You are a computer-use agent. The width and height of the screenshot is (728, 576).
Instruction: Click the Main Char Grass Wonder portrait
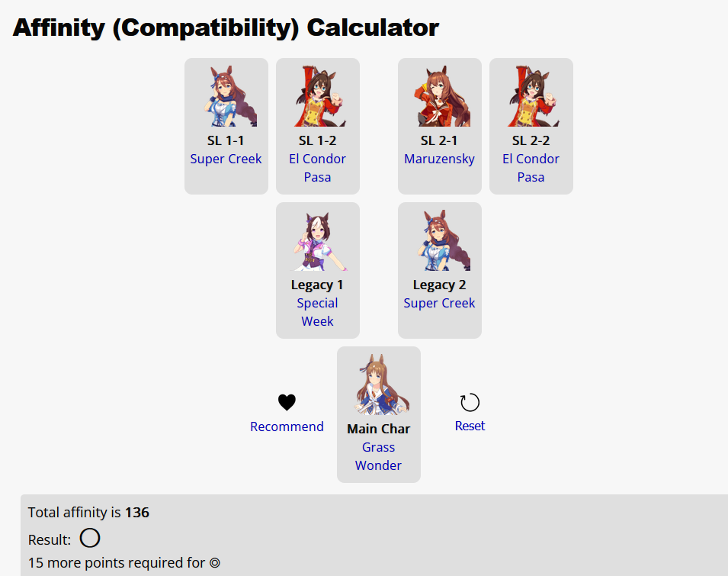(x=379, y=385)
